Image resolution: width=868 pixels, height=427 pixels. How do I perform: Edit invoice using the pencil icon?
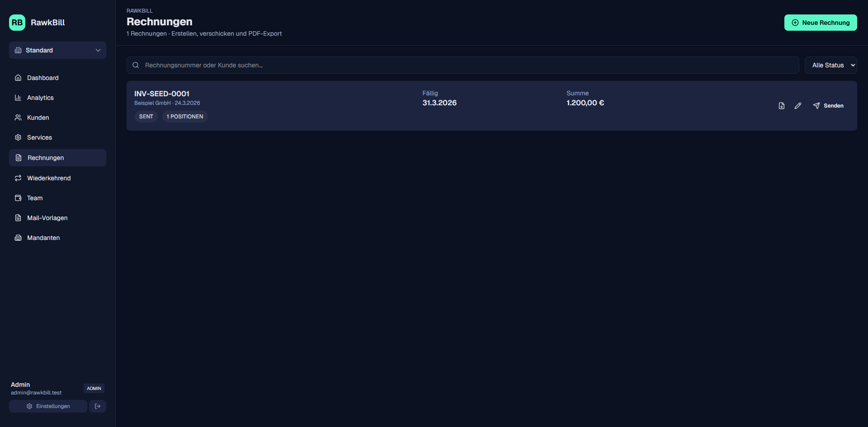[798, 106]
